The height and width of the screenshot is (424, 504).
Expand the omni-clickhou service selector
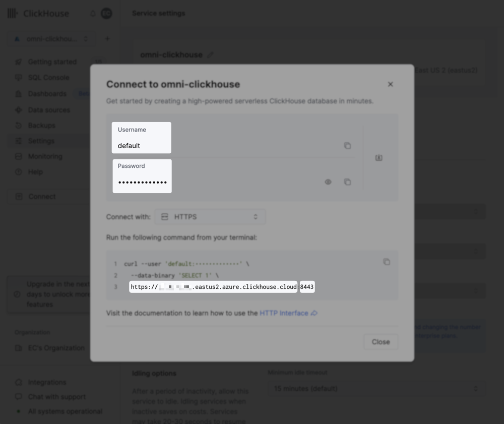click(85, 39)
